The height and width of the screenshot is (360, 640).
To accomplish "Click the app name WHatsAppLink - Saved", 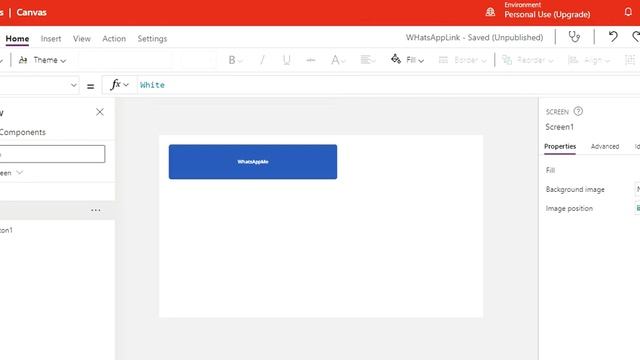I will click(474, 38).
